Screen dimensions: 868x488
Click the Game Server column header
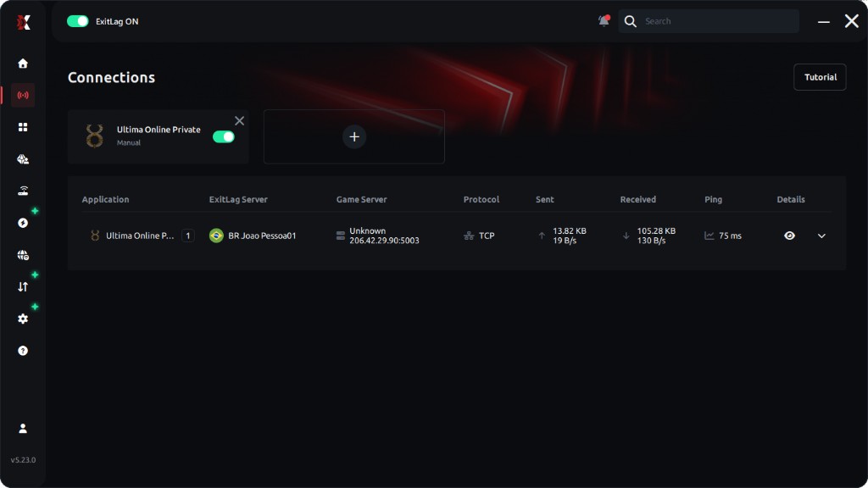click(x=361, y=199)
